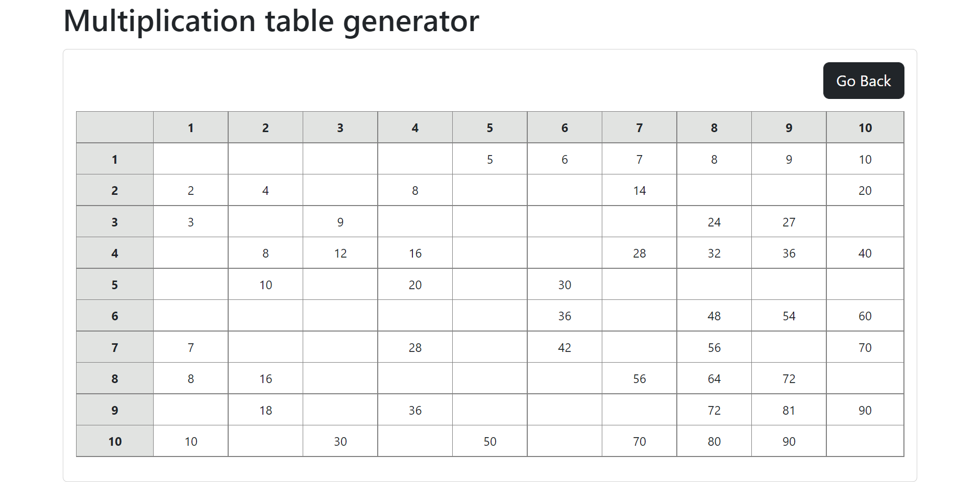
Task: Click the empty cell in row 1 column 1
Action: pyautogui.click(x=190, y=159)
